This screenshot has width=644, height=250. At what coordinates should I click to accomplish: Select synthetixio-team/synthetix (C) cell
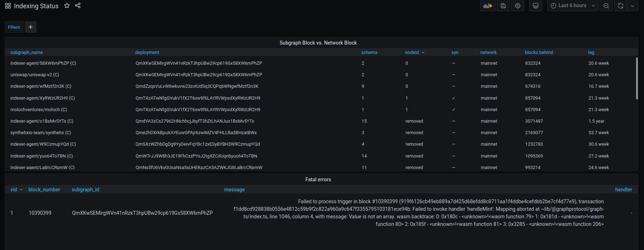click(41, 133)
